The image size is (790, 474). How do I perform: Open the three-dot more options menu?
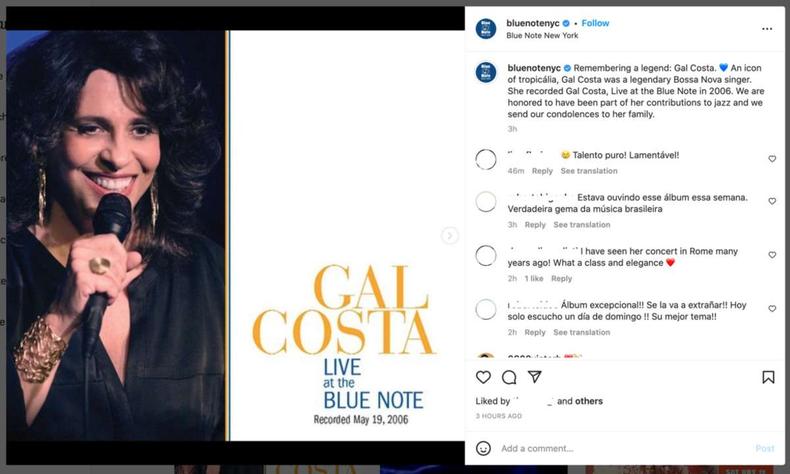coord(767,29)
